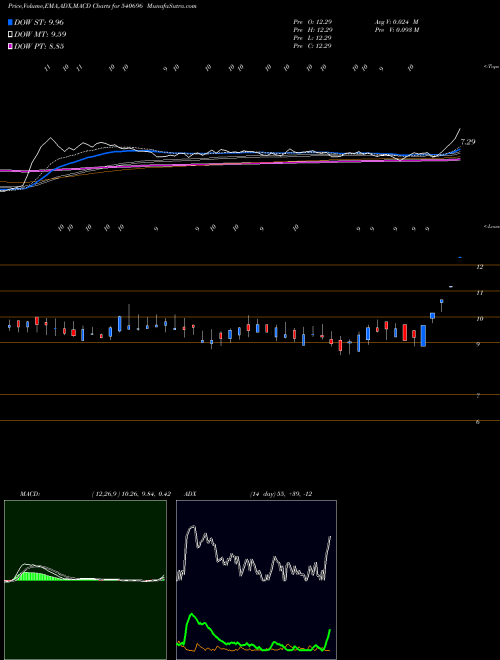Click the price axis label '9'
The width and height of the screenshot is (500, 660).
pyautogui.click(x=479, y=345)
